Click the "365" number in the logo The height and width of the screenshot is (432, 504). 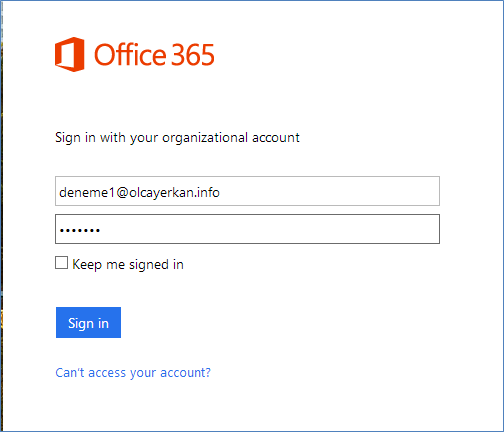(x=193, y=55)
